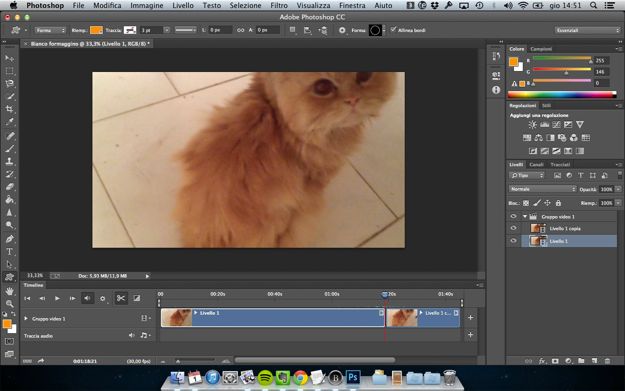
Task: Open timeline settings gear icon
Action: tap(102, 298)
